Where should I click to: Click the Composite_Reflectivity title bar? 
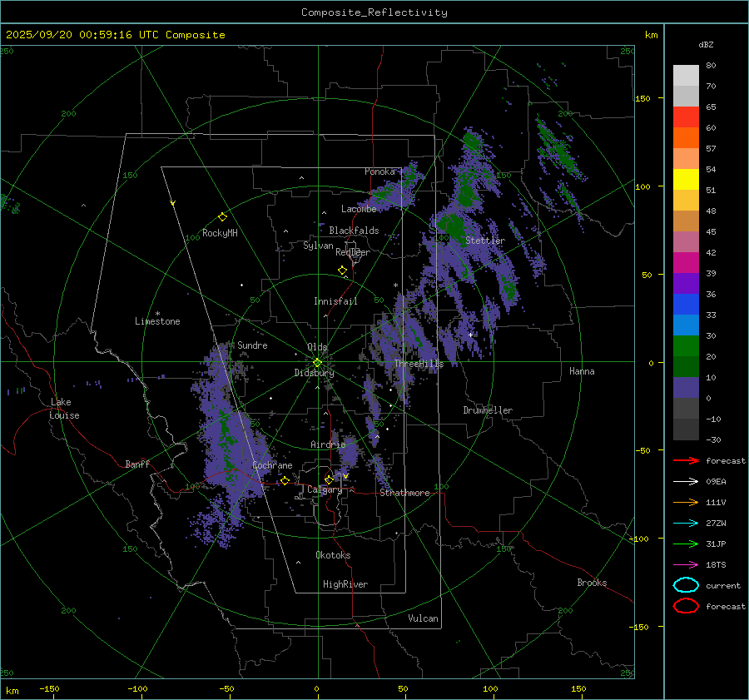click(x=374, y=12)
